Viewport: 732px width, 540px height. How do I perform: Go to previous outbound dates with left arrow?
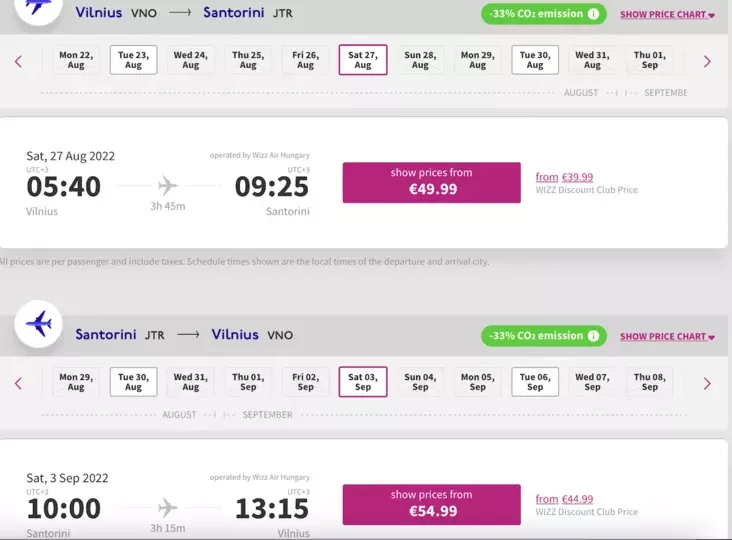[x=18, y=61]
